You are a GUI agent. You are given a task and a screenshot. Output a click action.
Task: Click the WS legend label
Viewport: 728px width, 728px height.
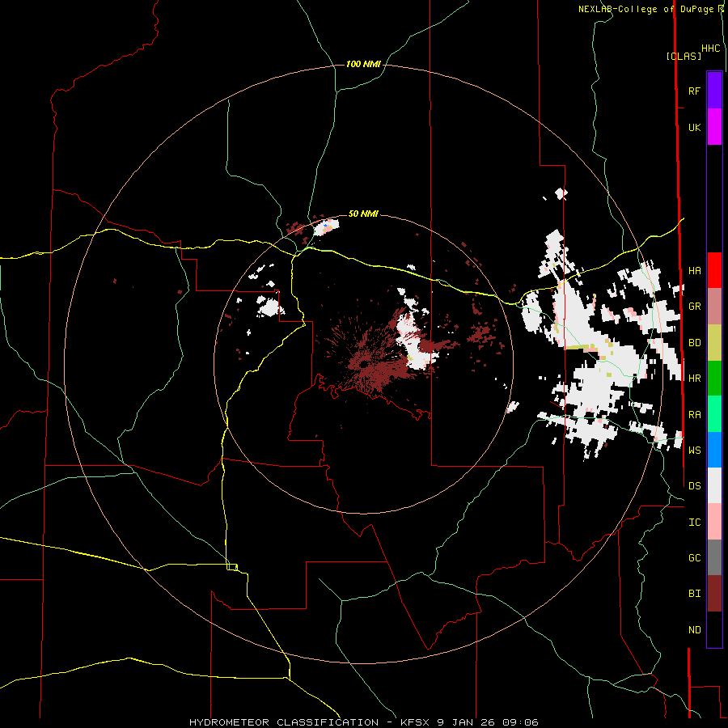(x=694, y=450)
